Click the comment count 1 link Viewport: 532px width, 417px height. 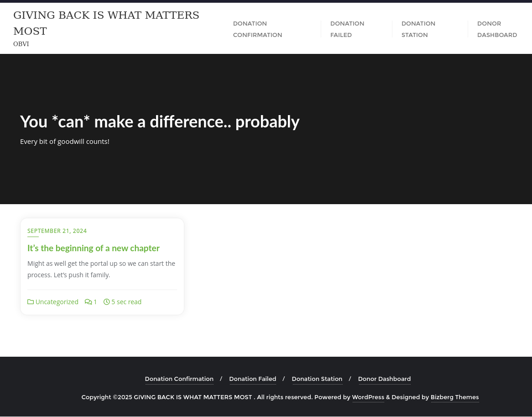[95, 301]
